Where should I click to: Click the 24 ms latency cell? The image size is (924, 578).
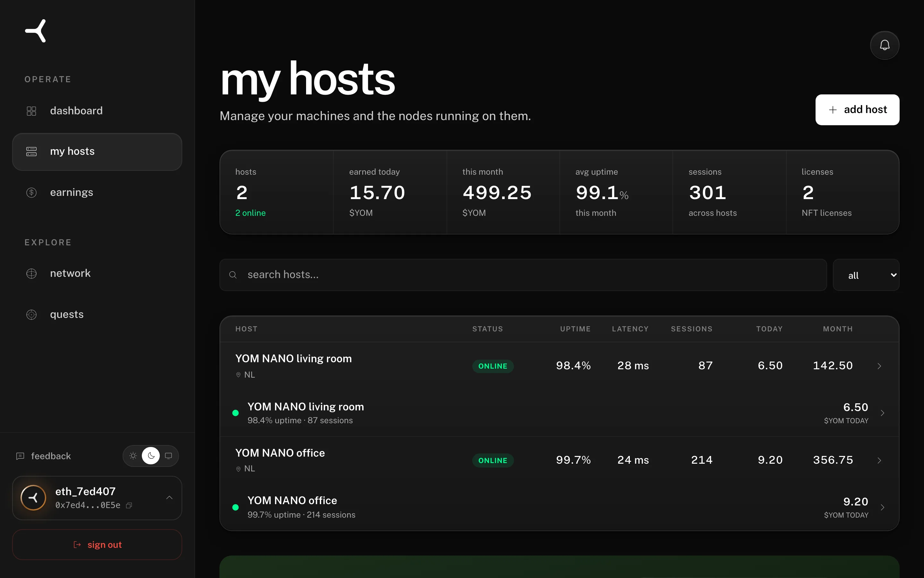(633, 460)
